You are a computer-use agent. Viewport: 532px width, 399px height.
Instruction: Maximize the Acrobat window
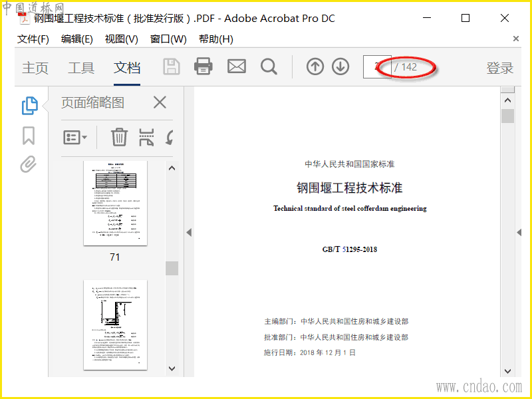coord(465,18)
